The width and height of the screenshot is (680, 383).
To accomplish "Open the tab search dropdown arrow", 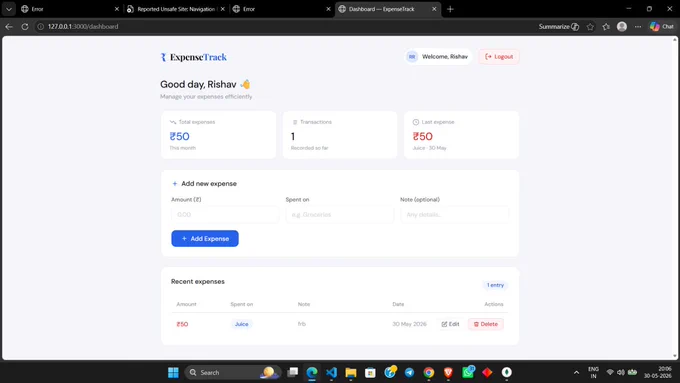I will point(9,9).
